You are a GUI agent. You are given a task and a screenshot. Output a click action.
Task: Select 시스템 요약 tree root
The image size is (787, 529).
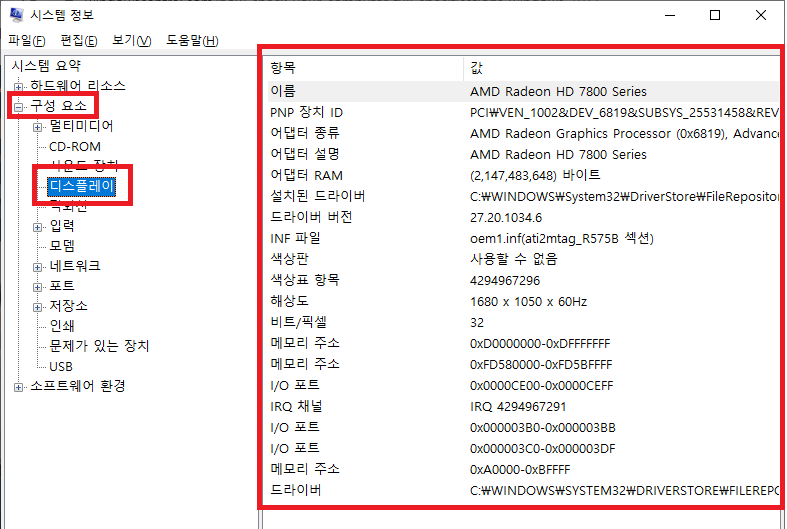46,66
